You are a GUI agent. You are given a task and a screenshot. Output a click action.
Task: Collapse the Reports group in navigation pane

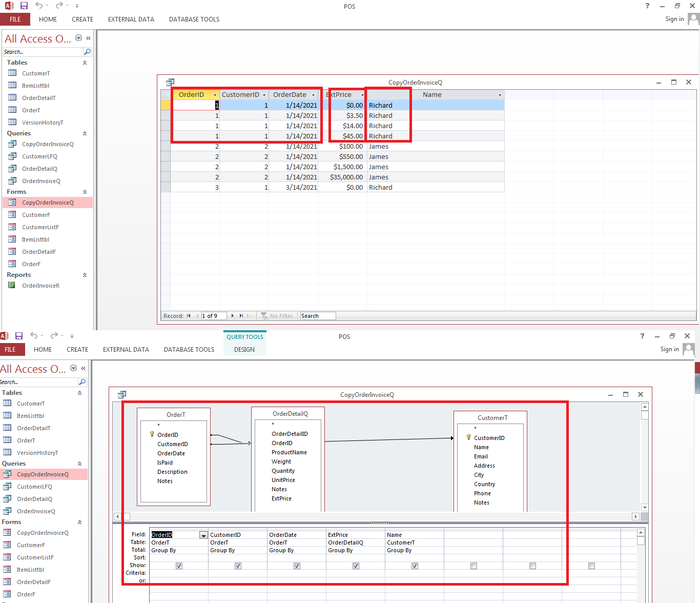[85, 275]
